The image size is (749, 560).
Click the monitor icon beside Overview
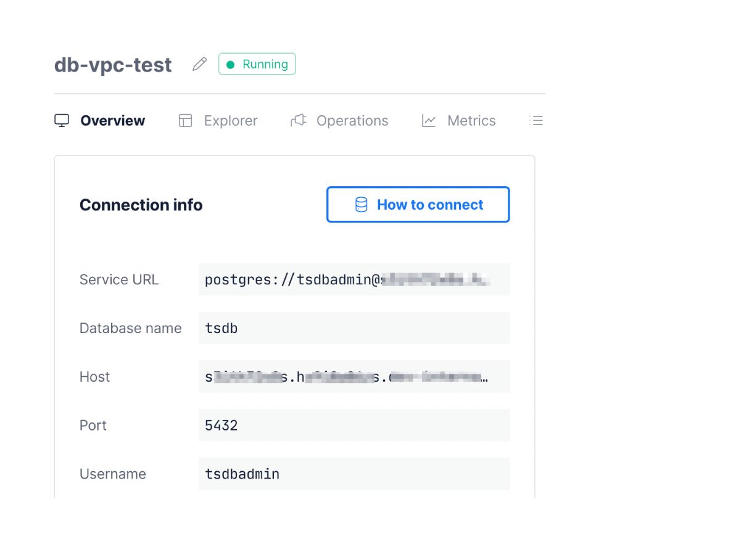tap(62, 121)
